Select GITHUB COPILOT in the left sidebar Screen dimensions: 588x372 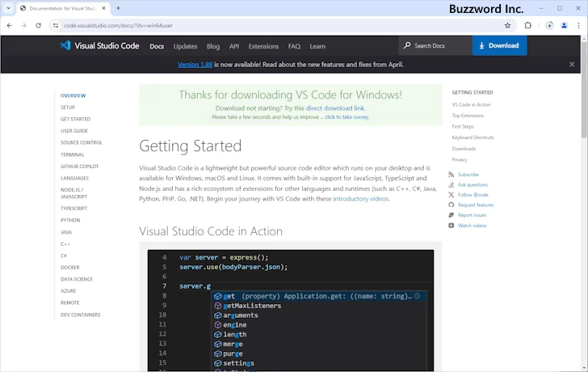coord(79,167)
